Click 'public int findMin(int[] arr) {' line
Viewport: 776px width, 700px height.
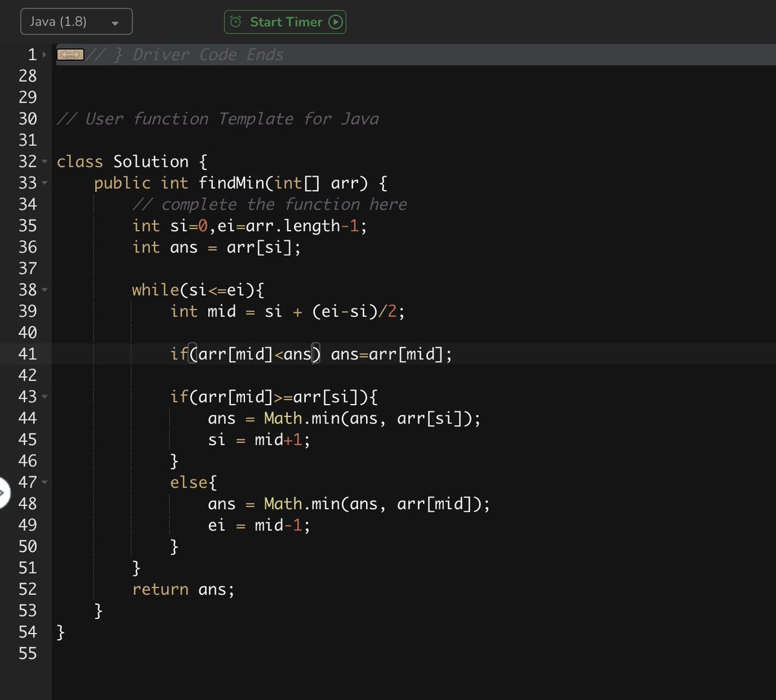(241, 184)
